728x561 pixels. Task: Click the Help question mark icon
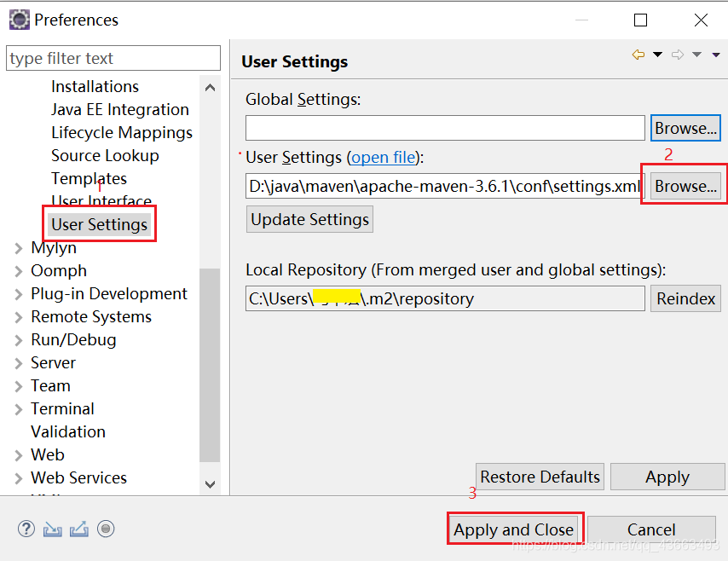[26, 529]
